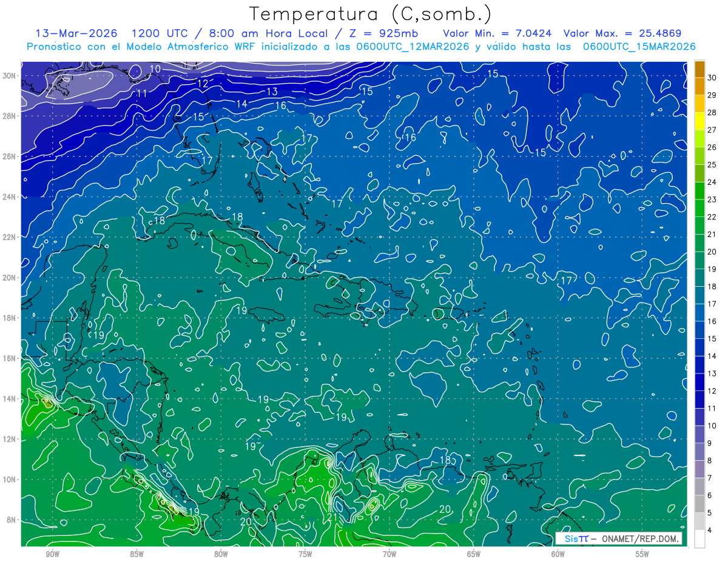Click the 8N latitude axis label

pos(12,520)
